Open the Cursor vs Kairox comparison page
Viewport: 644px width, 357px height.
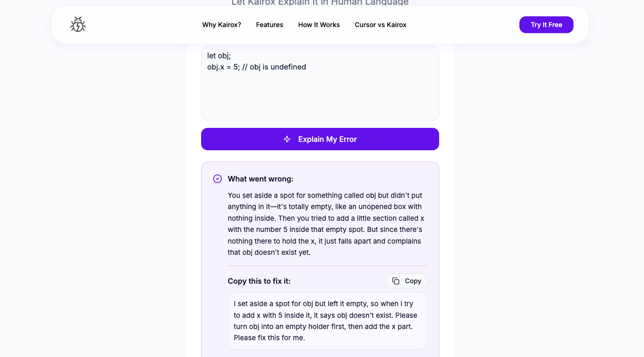tap(380, 25)
